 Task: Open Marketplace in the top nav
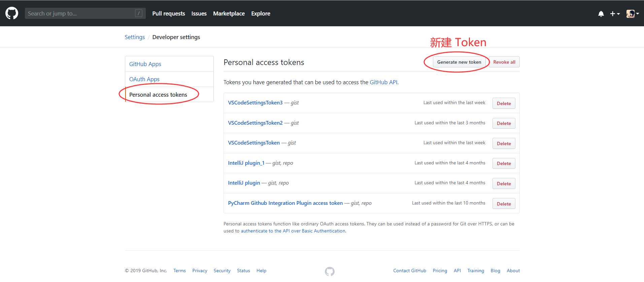229,13
